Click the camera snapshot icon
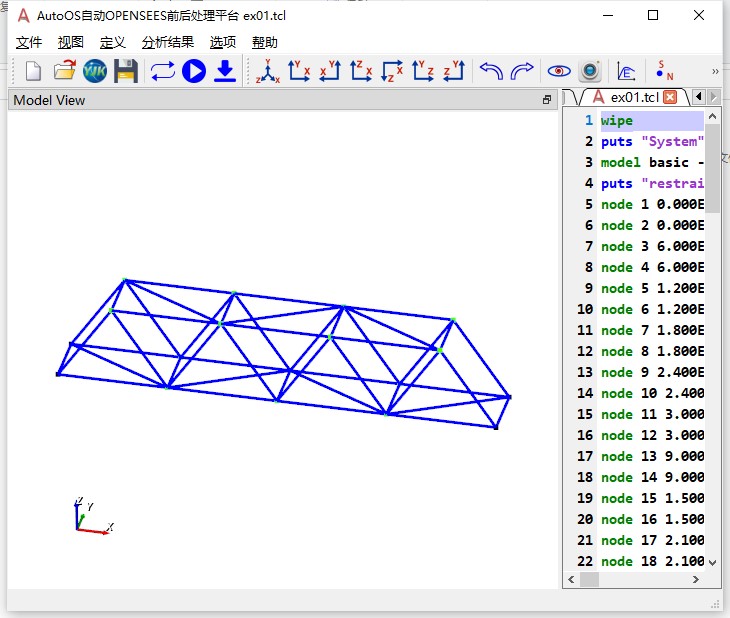Image resolution: width=730 pixels, height=618 pixels. 590,71
